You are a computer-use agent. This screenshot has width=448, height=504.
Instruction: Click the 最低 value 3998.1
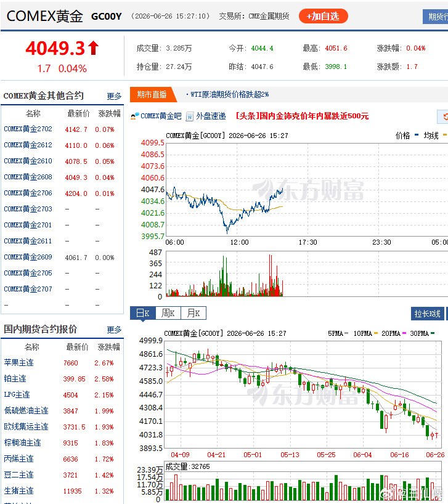pos(336,67)
